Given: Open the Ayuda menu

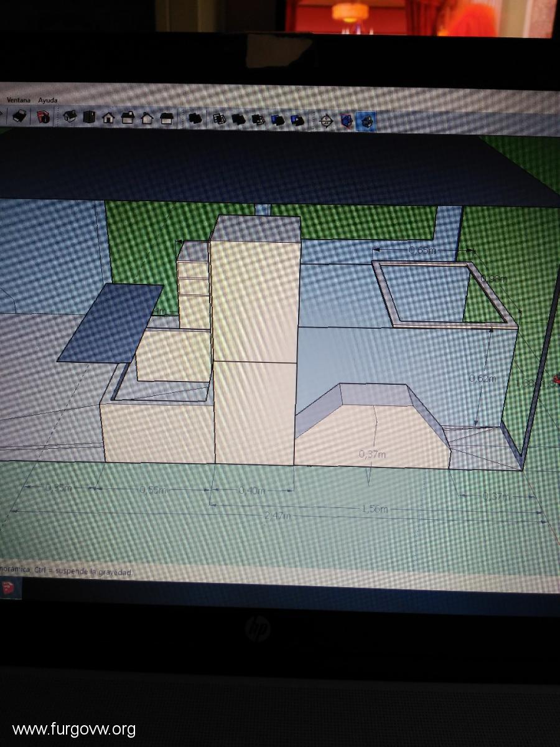Looking at the screenshot, I should click(48, 100).
